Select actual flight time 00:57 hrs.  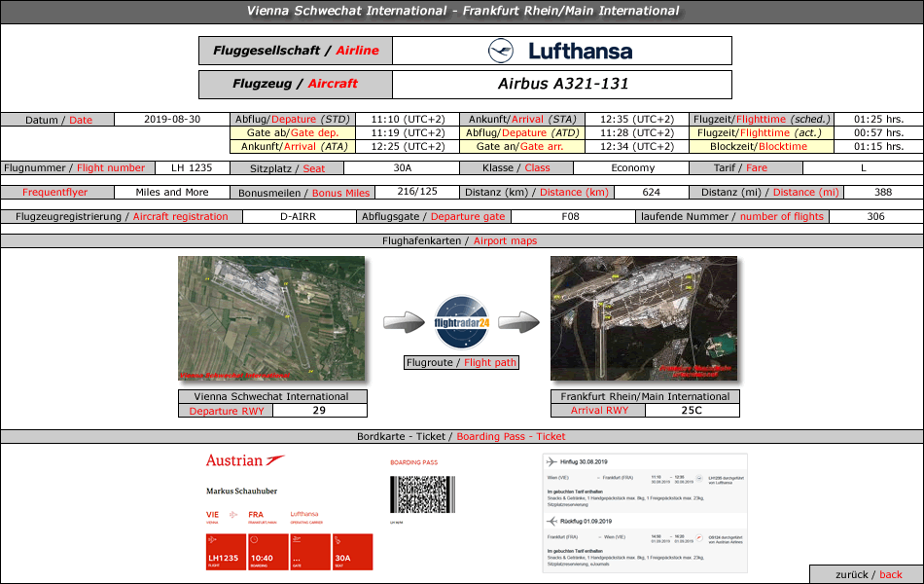pyautogui.click(x=878, y=132)
